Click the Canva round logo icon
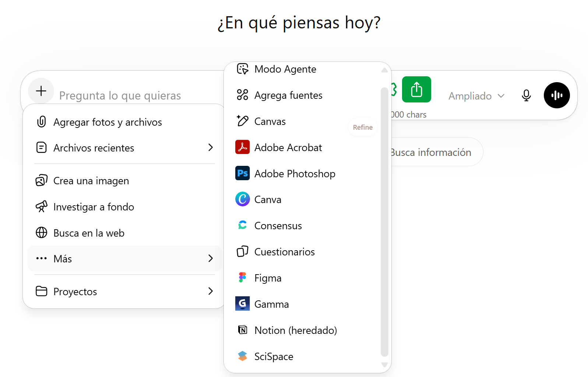588x377 pixels. pyautogui.click(x=243, y=199)
